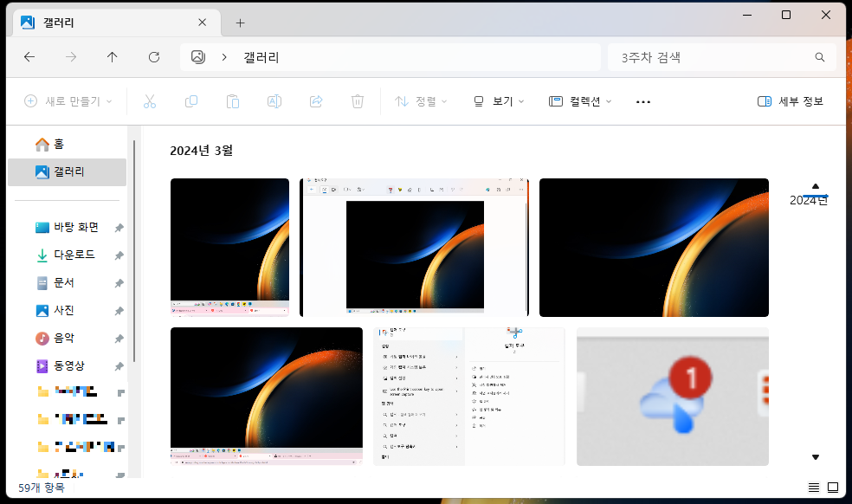Open the 사진 folder
Image resolution: width=852 pixels, height=504 pixels.
coord(55,310)
